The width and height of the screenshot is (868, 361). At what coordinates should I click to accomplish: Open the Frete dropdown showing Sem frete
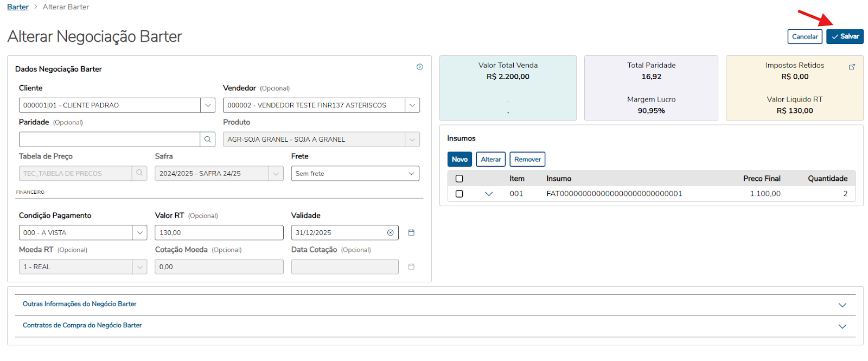click(x=411, y=174)
